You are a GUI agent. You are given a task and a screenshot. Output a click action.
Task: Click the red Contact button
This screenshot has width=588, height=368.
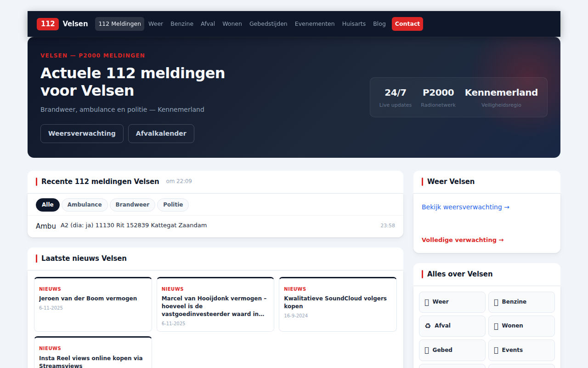(x=407, y=24)
